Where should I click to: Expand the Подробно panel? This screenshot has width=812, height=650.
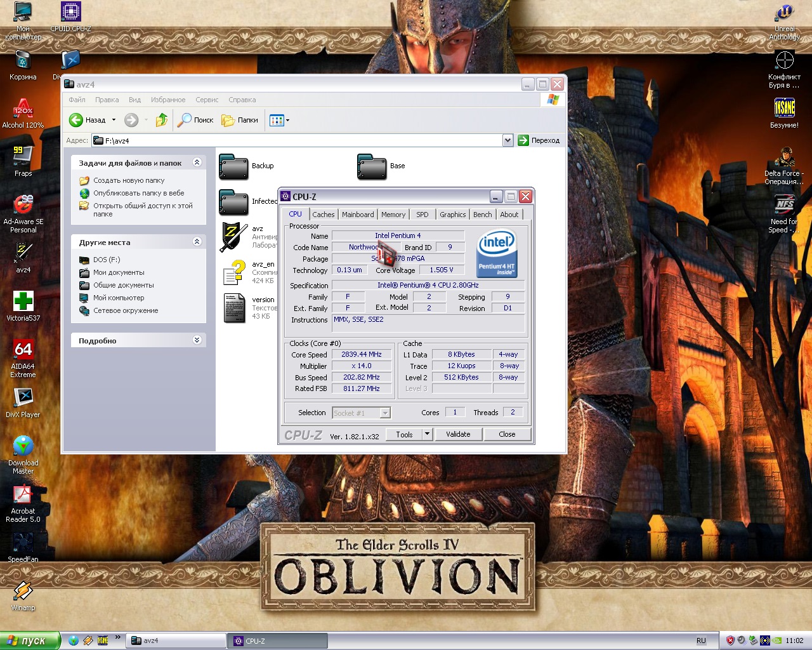197,340
